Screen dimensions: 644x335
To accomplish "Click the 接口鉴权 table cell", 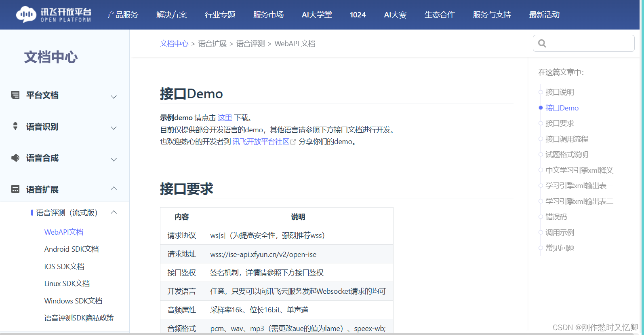I will (x=182, y=273).
